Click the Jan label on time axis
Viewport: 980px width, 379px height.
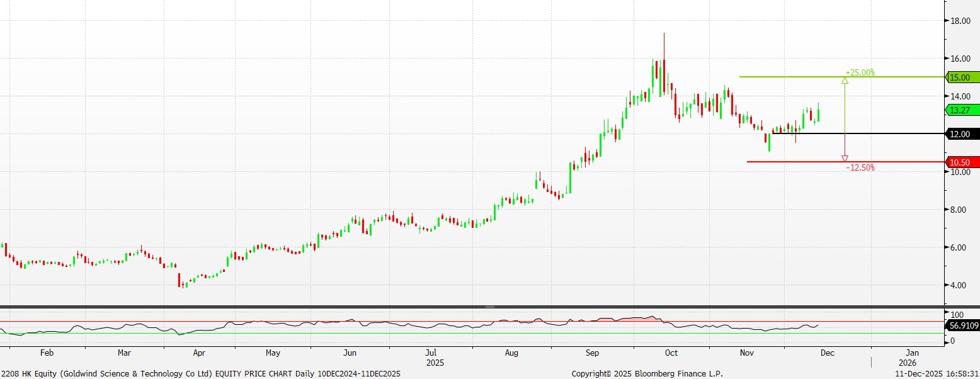coord(911,353)
